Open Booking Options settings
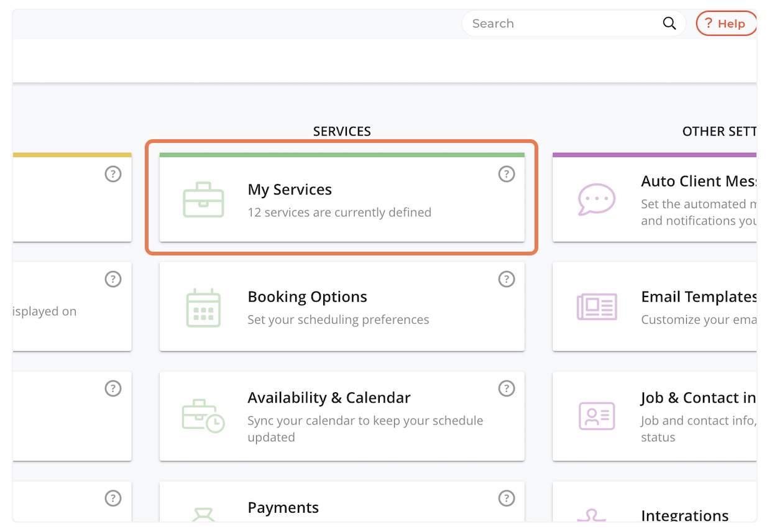 (x=307, y=297)
